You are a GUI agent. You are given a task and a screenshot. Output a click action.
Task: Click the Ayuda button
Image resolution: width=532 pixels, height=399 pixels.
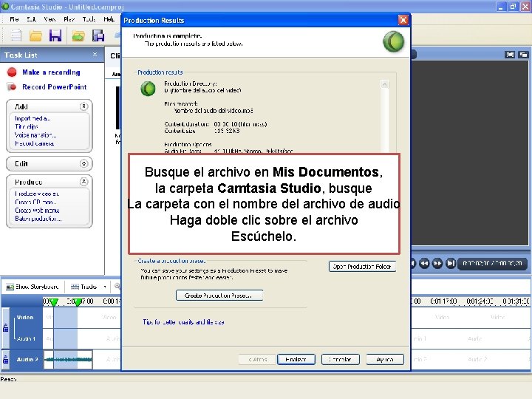click(x=385, y=359)
